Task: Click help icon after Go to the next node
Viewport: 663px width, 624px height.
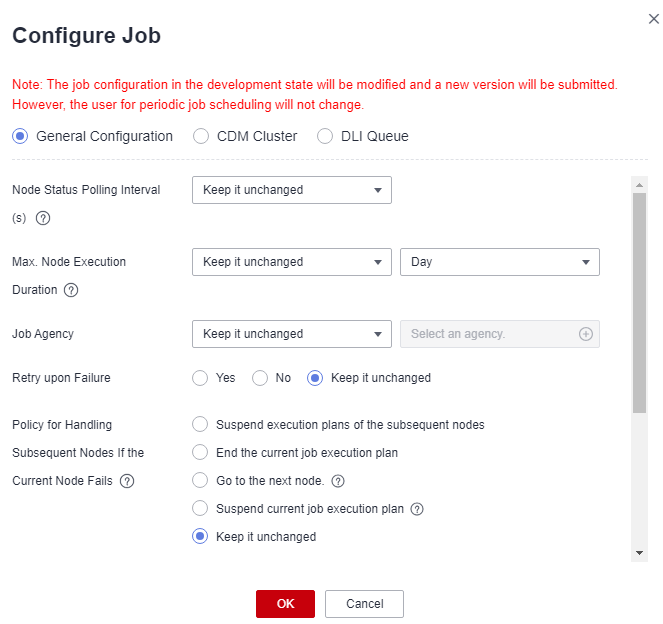Action: point(338,481)
